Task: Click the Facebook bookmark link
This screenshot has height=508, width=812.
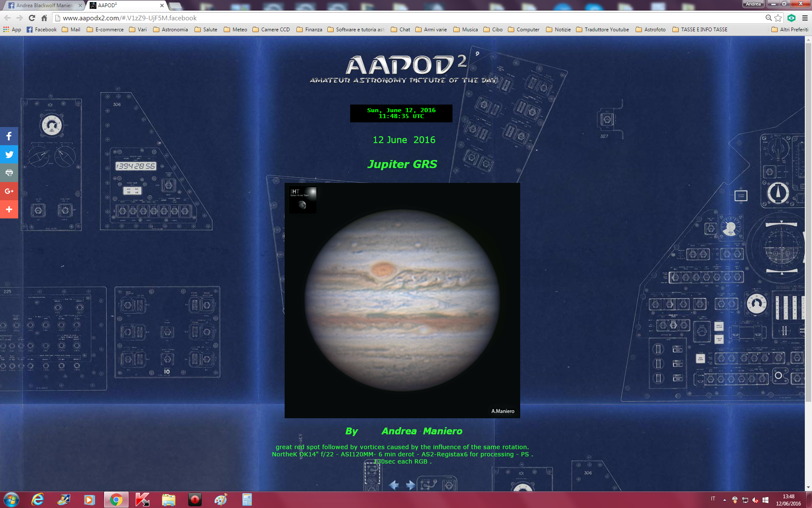Action: [41, 30]
